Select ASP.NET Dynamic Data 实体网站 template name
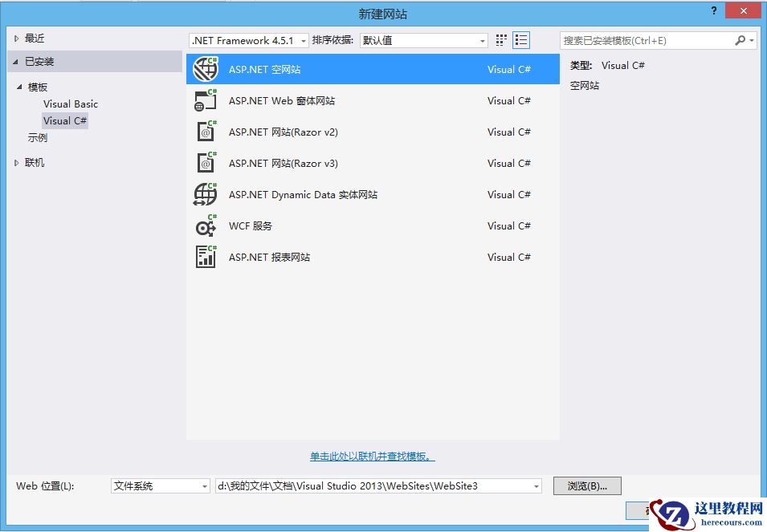 [303, 194]
